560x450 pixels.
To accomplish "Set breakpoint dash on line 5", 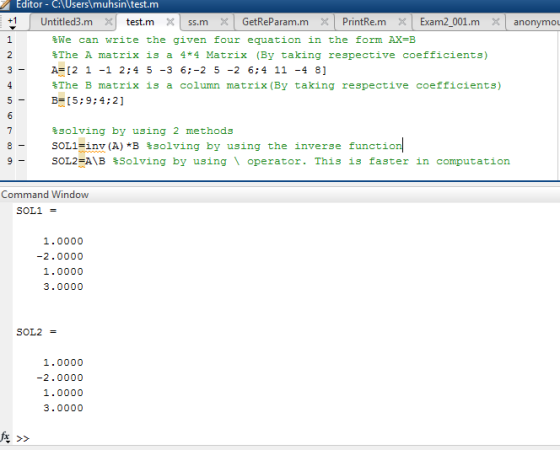I will [x=21, y=100].
